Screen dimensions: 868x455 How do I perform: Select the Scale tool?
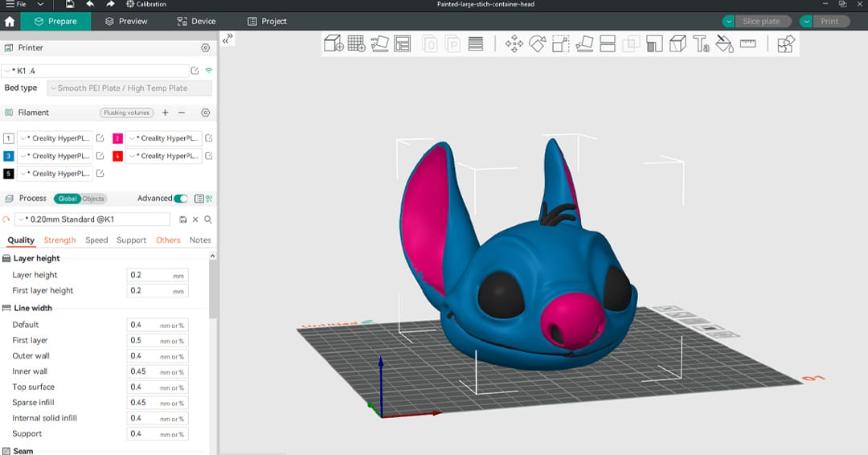click(561, 43)
